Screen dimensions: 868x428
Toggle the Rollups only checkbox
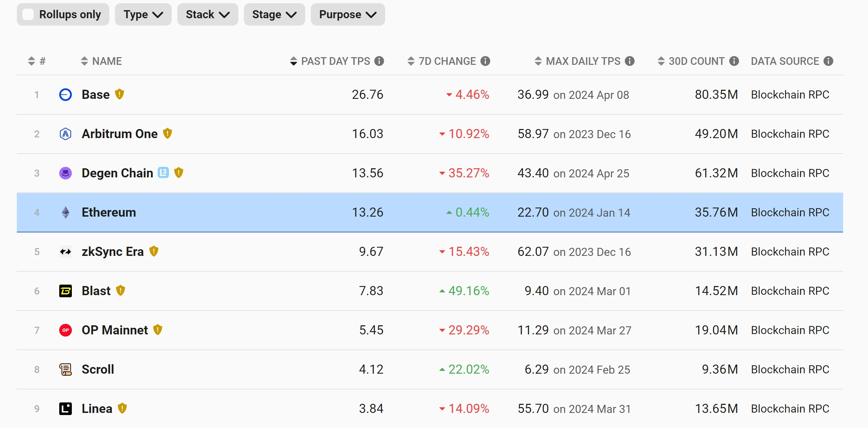(x=28, y=14)
